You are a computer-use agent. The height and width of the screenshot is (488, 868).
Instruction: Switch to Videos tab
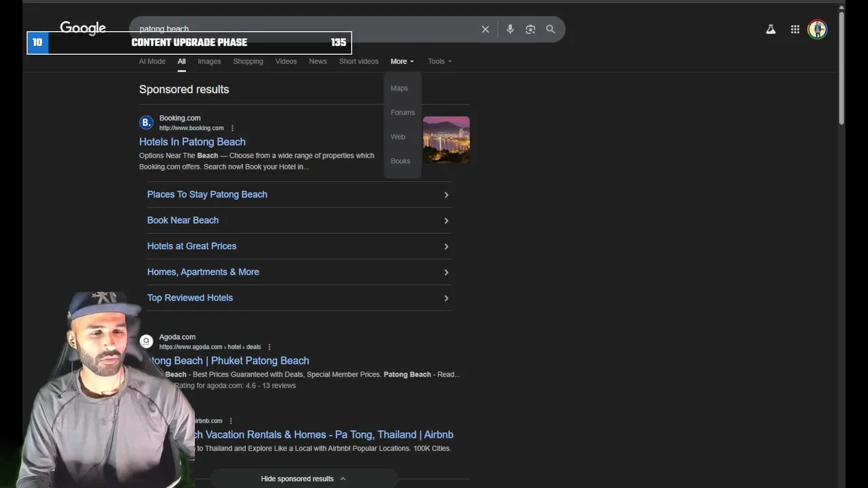coord(286,61)
